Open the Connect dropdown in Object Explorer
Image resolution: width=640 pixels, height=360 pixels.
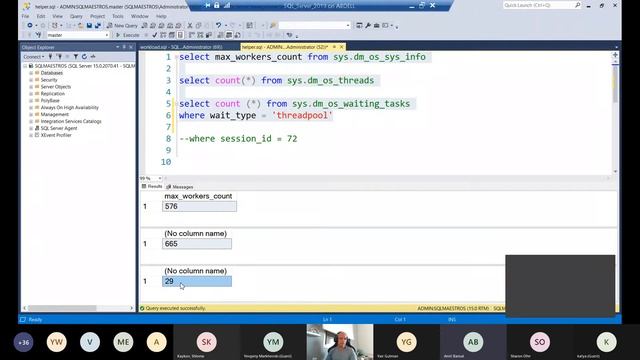33,57
